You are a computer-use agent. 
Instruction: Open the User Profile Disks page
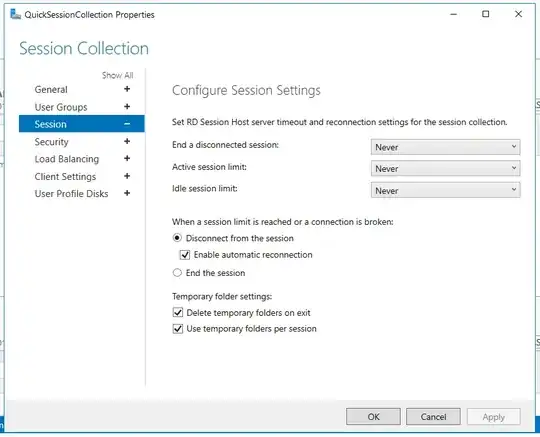pos(71,194)
